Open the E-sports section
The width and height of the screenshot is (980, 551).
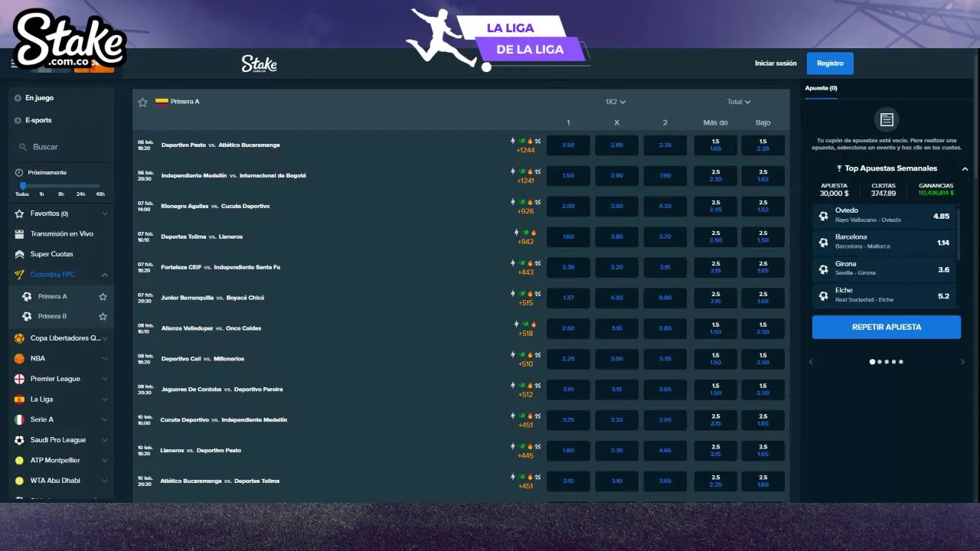pyautogui.click(x=38, y=120)
